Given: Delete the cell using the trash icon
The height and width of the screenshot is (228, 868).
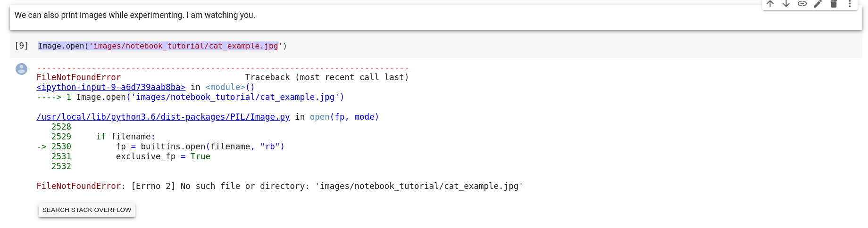Looking at the screenshot, I should click(834, 4).
